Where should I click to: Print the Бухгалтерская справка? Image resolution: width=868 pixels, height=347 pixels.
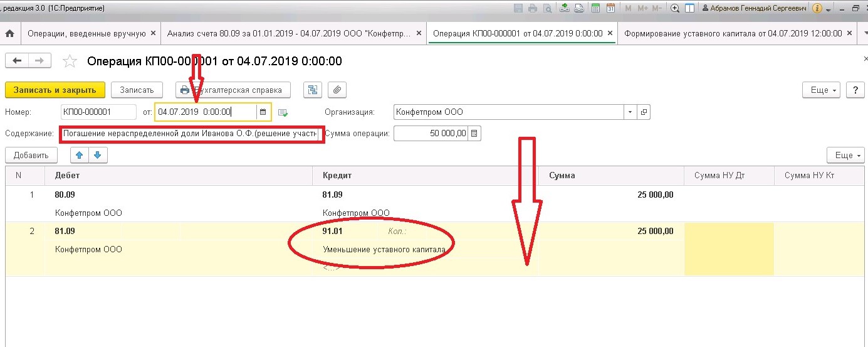(233, 90)
